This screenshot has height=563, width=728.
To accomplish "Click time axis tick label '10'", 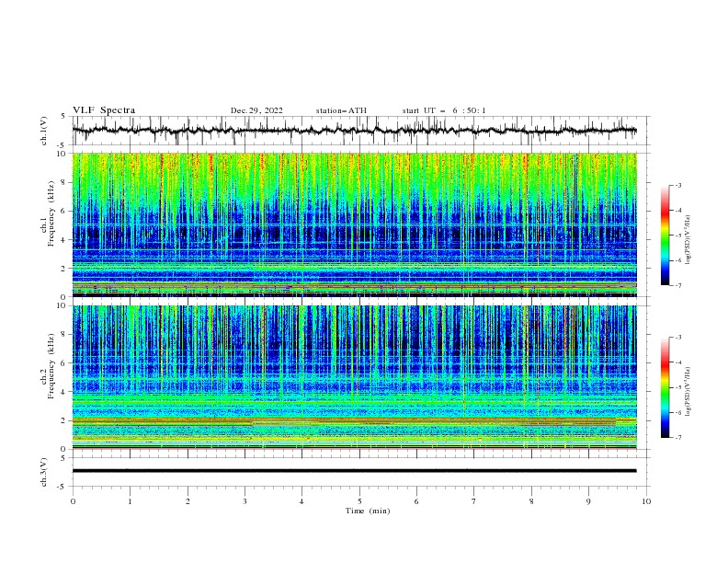I will pos(646,501).
